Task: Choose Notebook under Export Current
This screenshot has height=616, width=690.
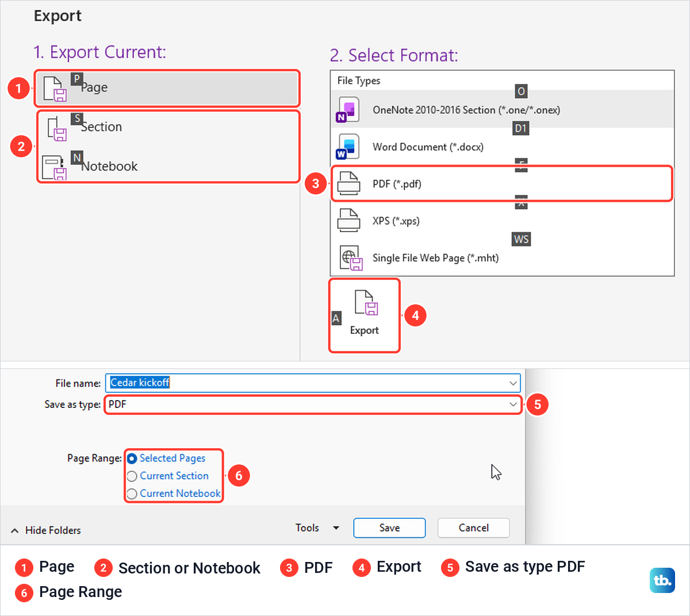Action: pos(168,167)
